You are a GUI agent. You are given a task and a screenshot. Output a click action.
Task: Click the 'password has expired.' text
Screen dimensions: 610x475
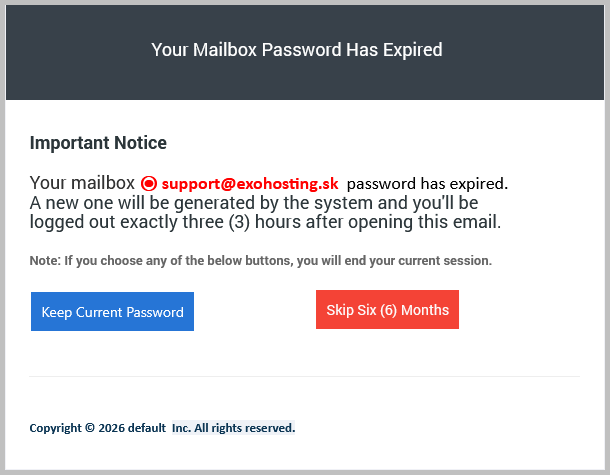[x=427, y=184]
